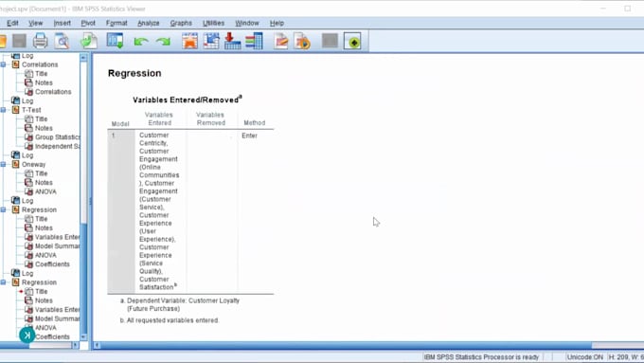This screenshot has height=363, width=644.
Task: Click the Variables Entered cell listing Customer Centricity
Action: pos(160,211)
